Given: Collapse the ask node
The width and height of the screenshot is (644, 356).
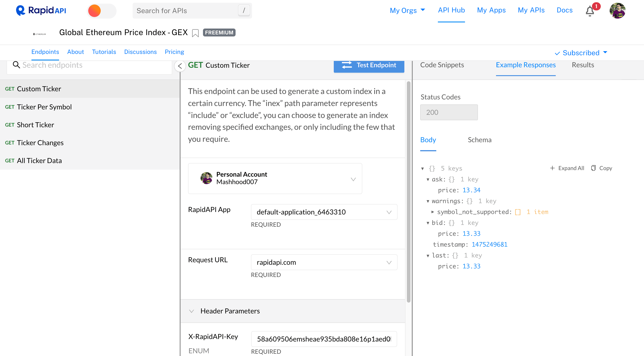Looking at the screenshot, I should (428, 179).
